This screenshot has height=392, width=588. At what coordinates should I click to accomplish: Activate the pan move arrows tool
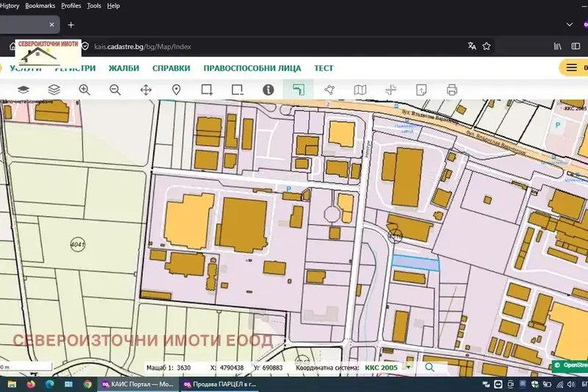point(146,90)
